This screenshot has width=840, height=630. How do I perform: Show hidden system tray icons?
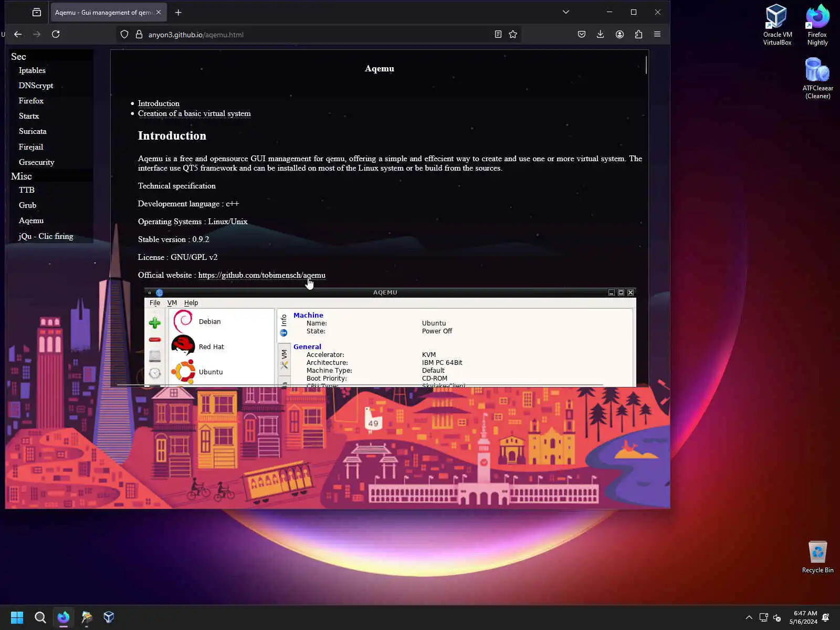click(749, 617)
